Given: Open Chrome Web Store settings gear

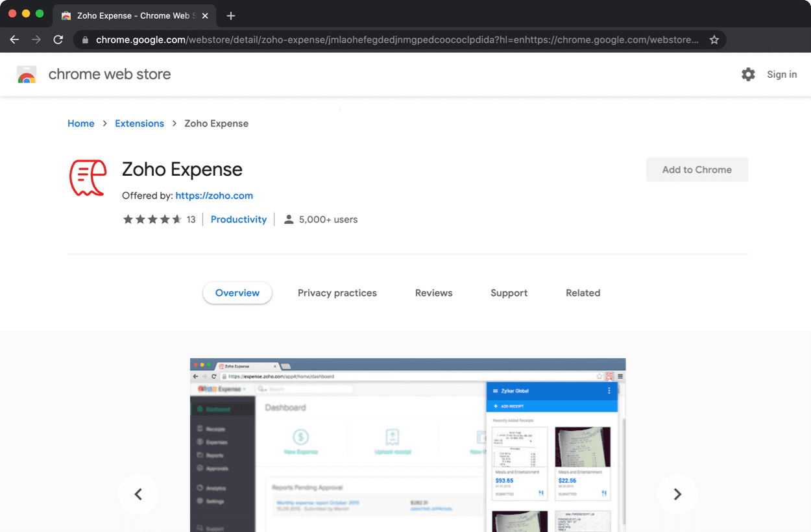Looking at the screenshot, I should (x=748, y=74).
